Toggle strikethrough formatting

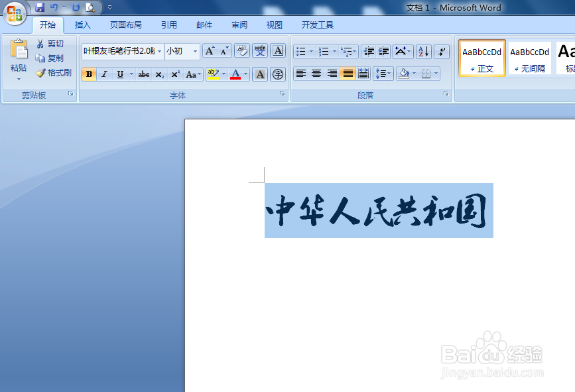tap(144, 74)
